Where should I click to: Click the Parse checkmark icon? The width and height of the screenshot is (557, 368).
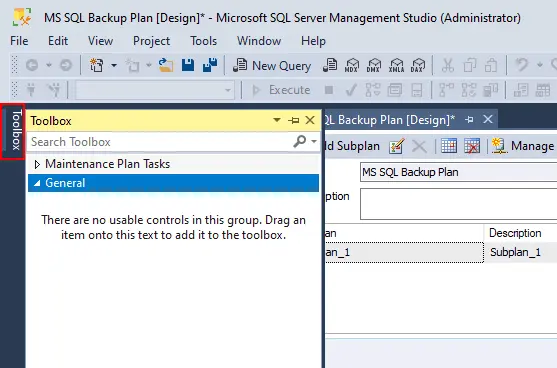tap(351, 90)
